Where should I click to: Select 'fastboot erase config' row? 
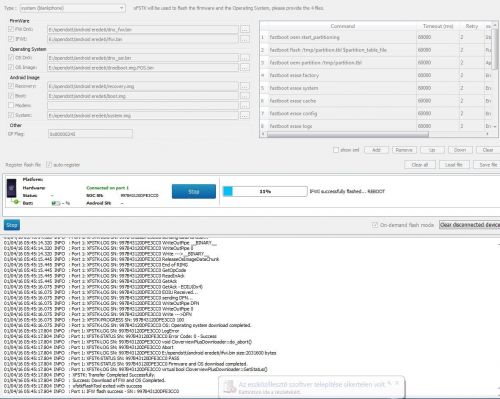tap(376, 113)
